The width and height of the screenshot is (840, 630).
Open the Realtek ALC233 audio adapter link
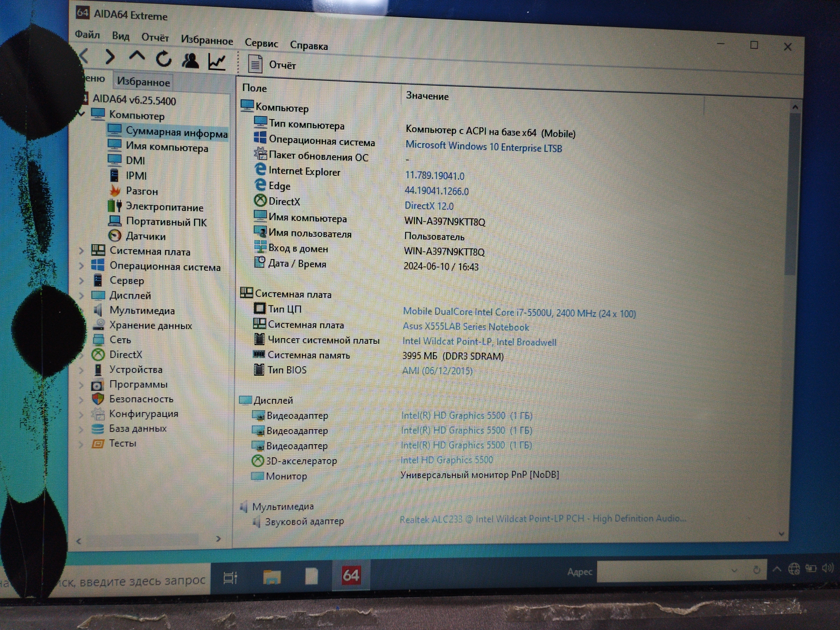click(x=542, y=519)
